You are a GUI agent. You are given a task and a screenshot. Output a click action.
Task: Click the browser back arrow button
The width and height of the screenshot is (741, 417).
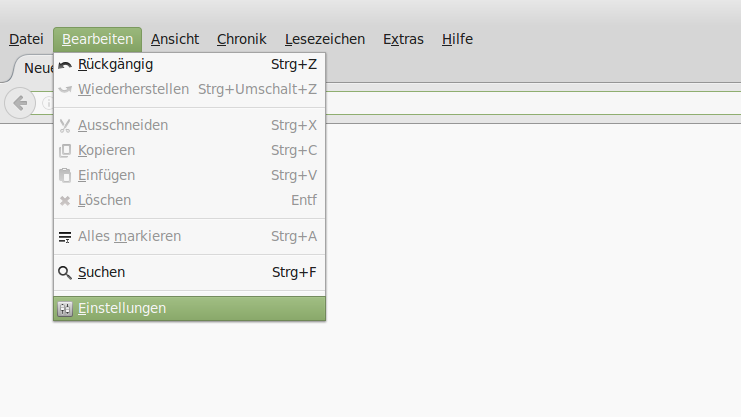pos(20,103)
